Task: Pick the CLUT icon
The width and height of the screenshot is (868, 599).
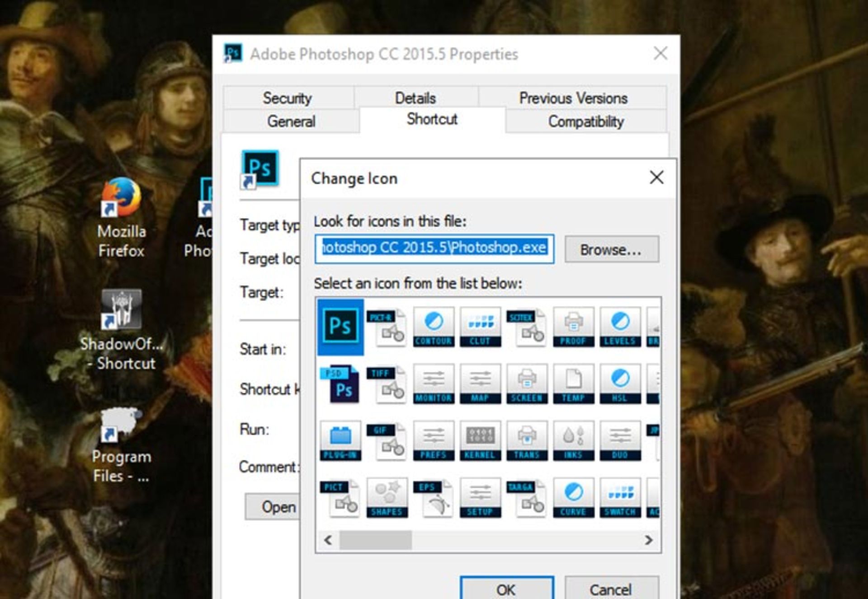Action: pyautogui.click(x=480, y=327)
